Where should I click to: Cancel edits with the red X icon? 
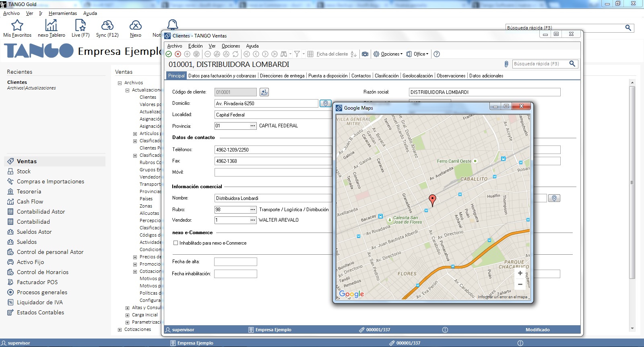click(x=178, y=54)
